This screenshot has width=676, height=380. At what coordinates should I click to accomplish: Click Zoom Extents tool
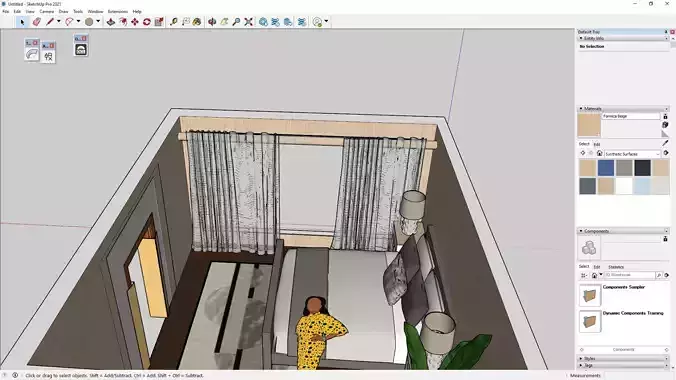coord(248,22)
